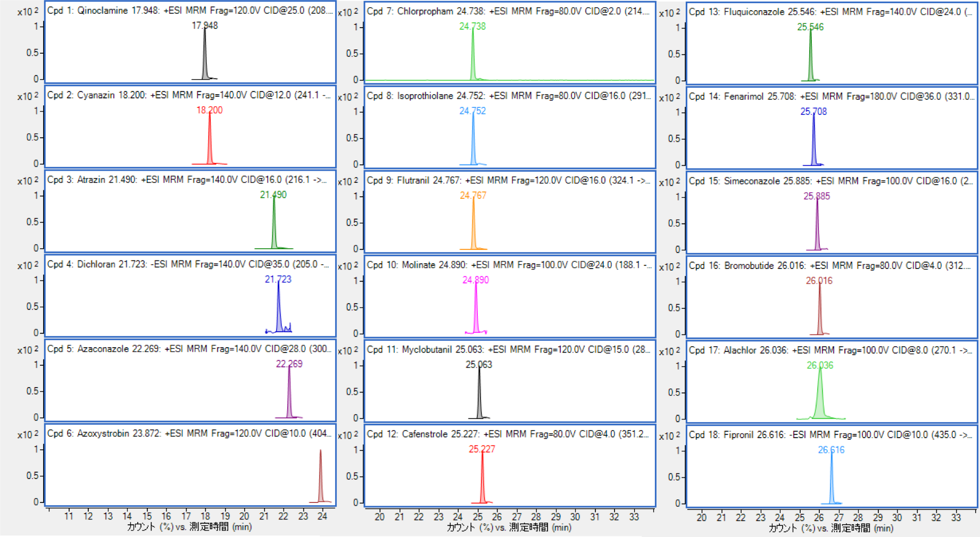The height and width of the screenshot is (537, 980).
Task: Click the black 25.063 peak label
Action: [x=479, y=364]
